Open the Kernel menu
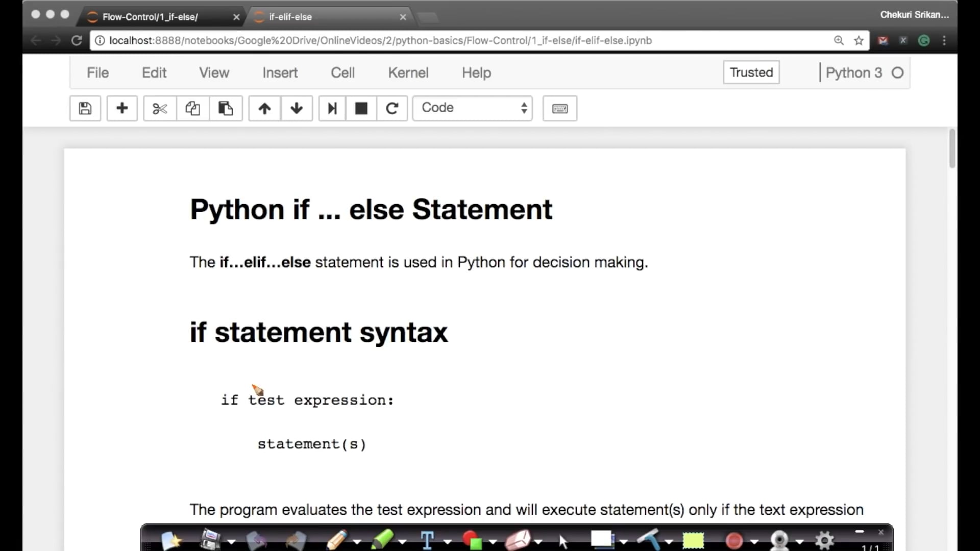 [x=407, y=72]
